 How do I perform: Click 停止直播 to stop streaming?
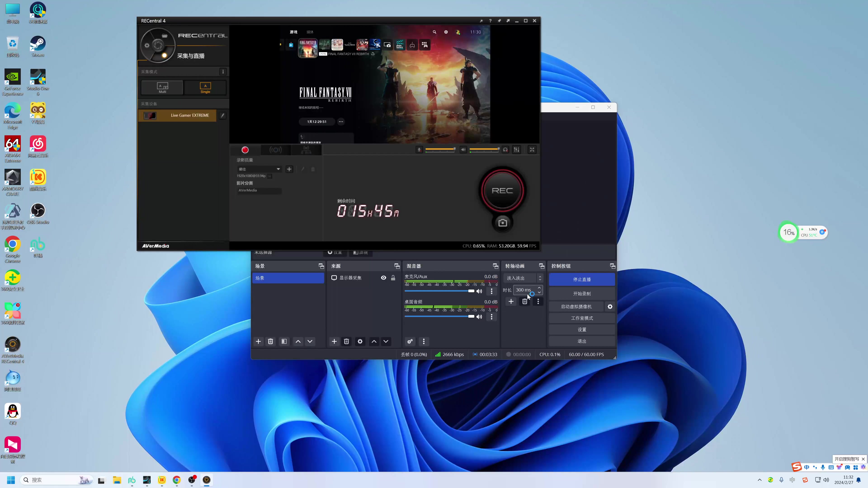click(x=582, y=279)
